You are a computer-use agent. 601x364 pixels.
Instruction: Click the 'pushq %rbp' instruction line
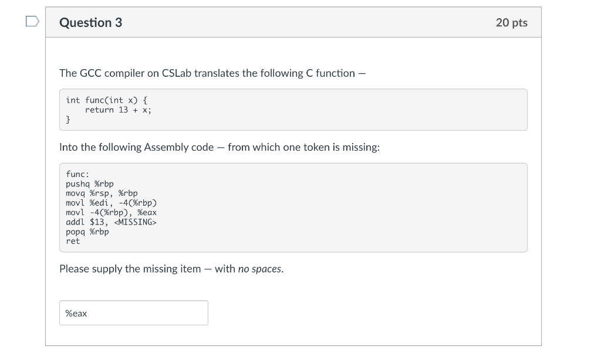(89, 183)
